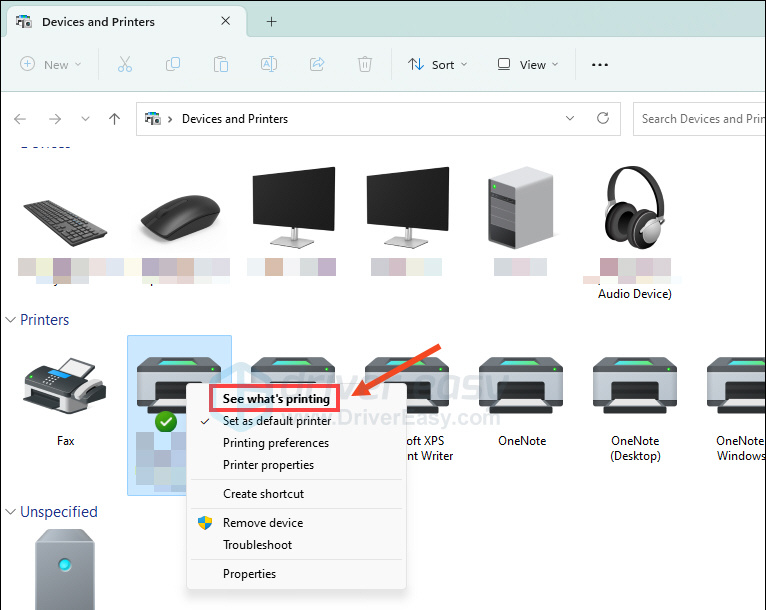The image size is (766, 610).
Task: Click the refresh button beside address bar
Action: (602, 118)
